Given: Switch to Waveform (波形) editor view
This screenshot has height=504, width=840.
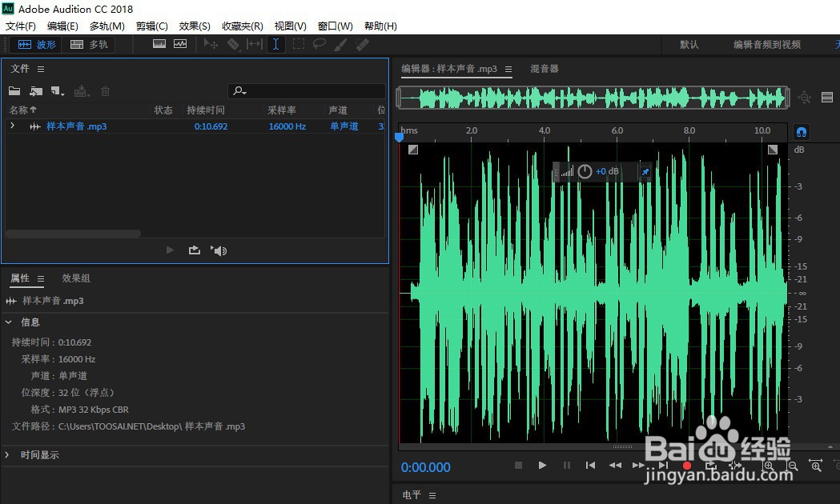Looking at the screenshot, I should coord(36,45).
